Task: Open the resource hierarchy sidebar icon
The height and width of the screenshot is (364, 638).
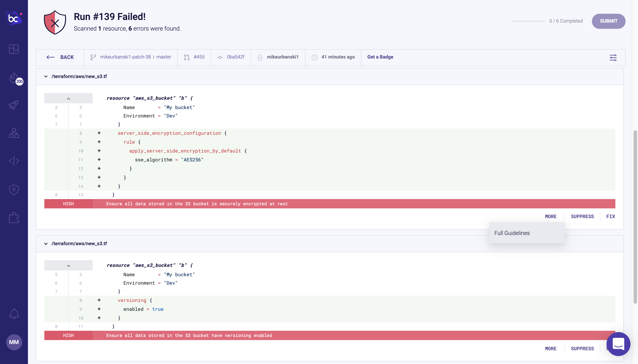Action: 14,133
